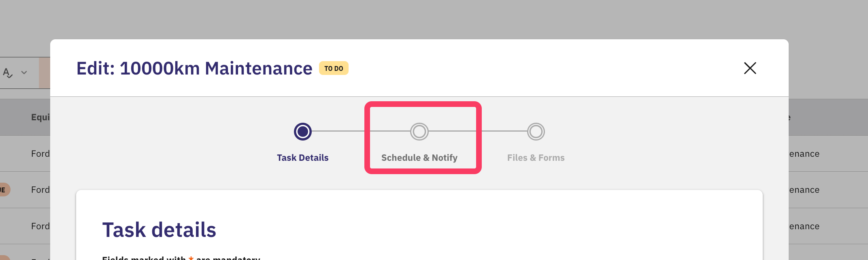The height and width of the screenshot is (260, 868).
Task: Close the Edit 10000km Maintenance dialog
Action: point(750,68)
